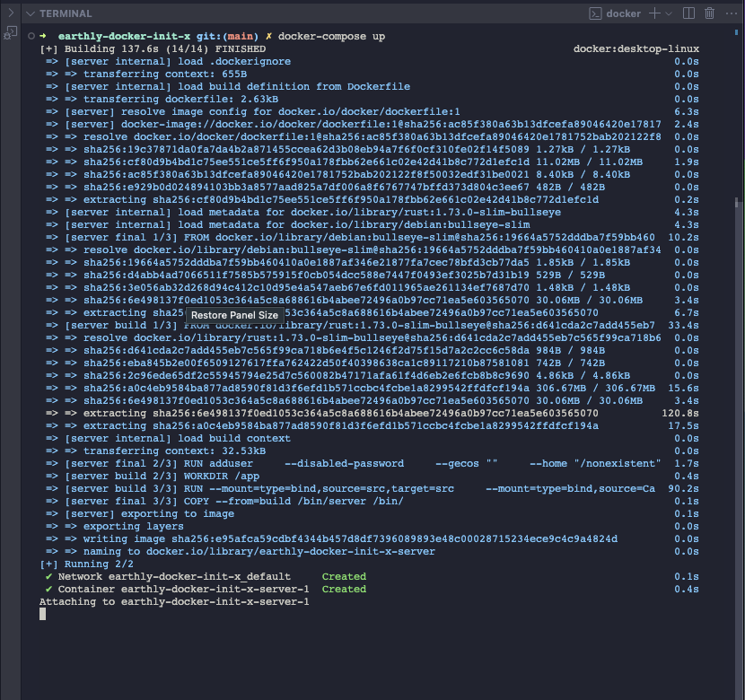Image resolution: width=745 pixels, height=700 pixels.
Task: Select the TERMINAL panel header label
Action: (x=66, y=14)
